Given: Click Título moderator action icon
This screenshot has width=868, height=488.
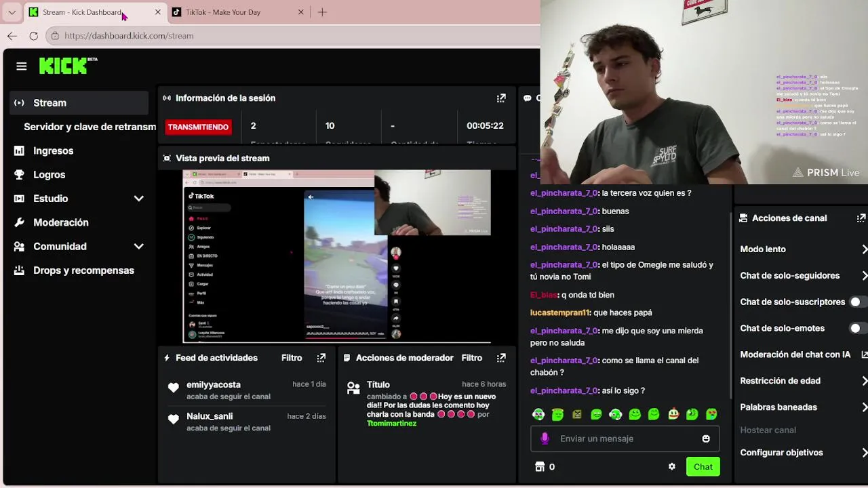Looking at the screenshot, I should pos(353,388).
